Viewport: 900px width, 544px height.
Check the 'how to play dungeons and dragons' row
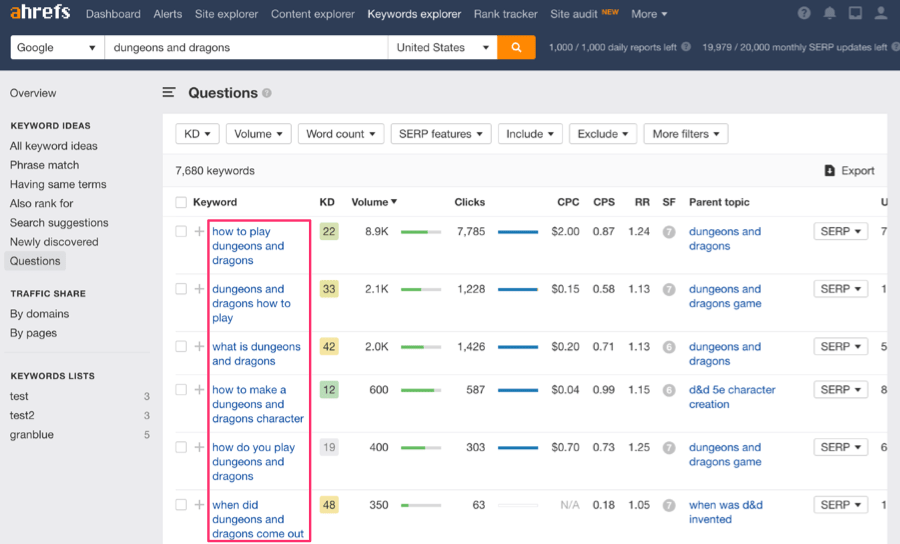181,231
